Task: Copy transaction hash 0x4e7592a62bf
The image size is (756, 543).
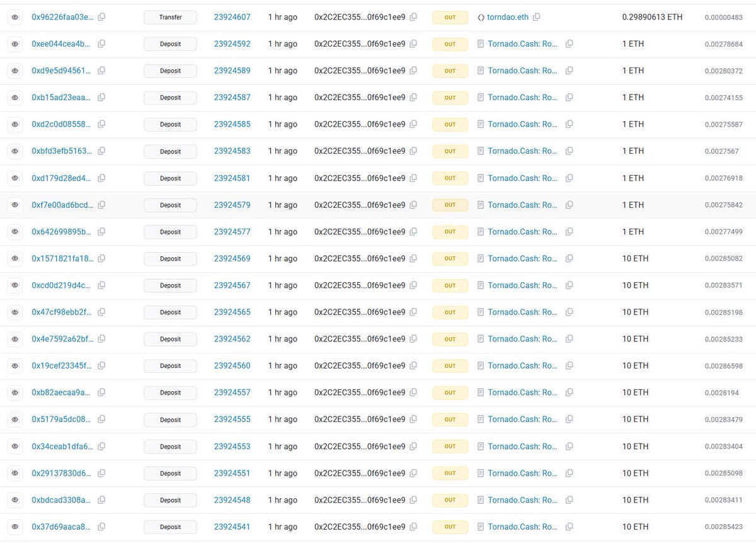Action: click(x=101, y=339)
